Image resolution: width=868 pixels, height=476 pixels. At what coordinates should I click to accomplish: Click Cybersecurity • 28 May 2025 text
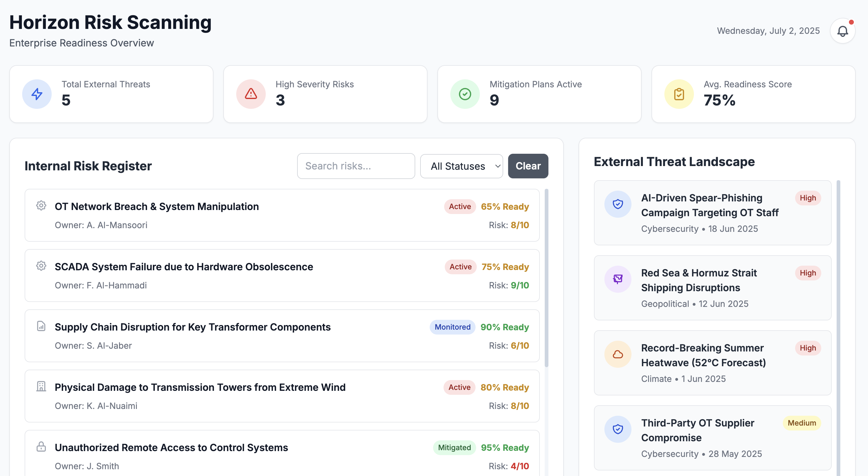tap(701, 454)
